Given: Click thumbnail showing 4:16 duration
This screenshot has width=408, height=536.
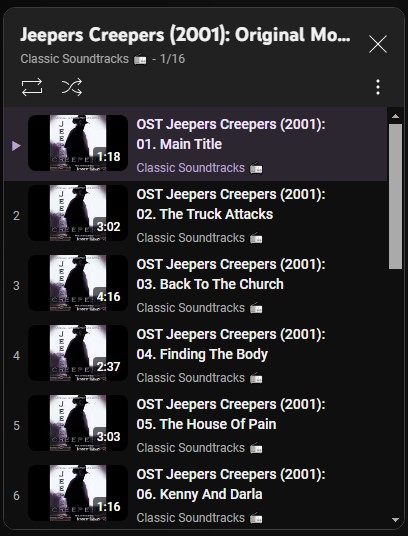Looking at the screenshot, I should coord(78,283).
